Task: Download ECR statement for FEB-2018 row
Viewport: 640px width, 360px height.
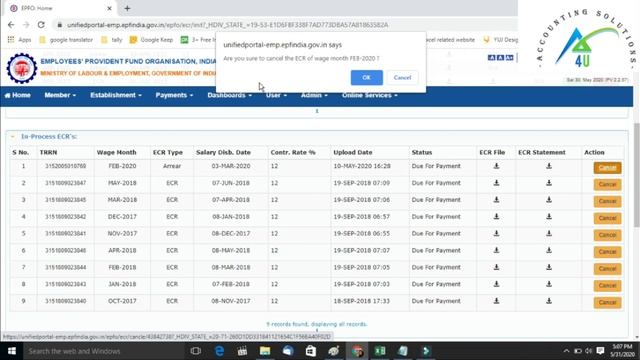Action: [549, 267]
